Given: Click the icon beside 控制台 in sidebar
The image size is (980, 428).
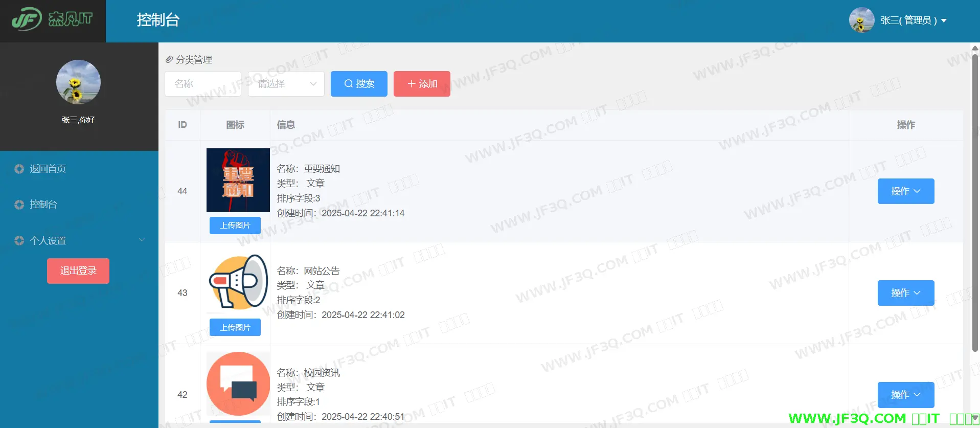Looking at the screenshot, I should coord(19,205).
